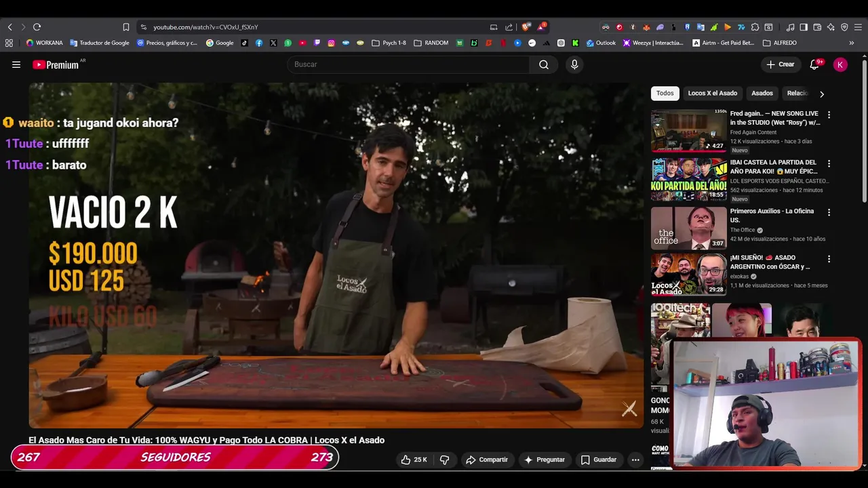Open account menu avatar K

(x=840, y=64)
